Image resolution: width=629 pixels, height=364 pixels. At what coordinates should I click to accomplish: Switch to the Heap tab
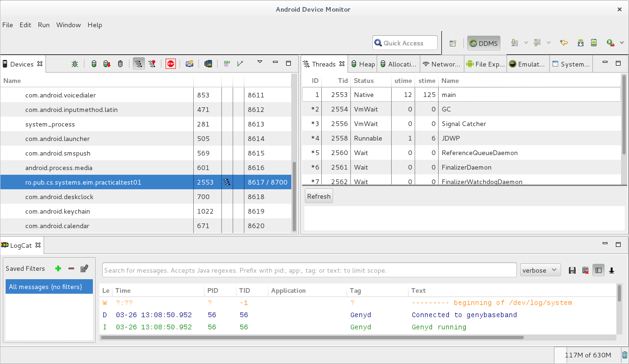pyautogui.click(x=363, y=64)
